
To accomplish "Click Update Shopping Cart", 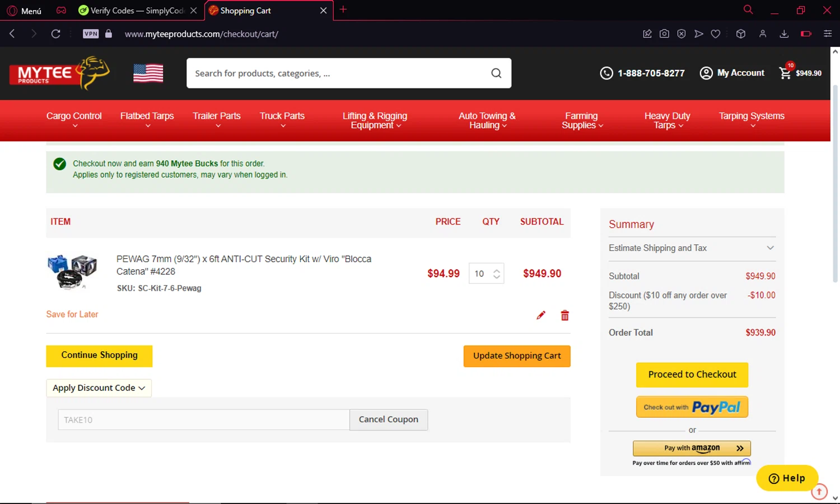I will pyautogui.click(x=517, y=356).
